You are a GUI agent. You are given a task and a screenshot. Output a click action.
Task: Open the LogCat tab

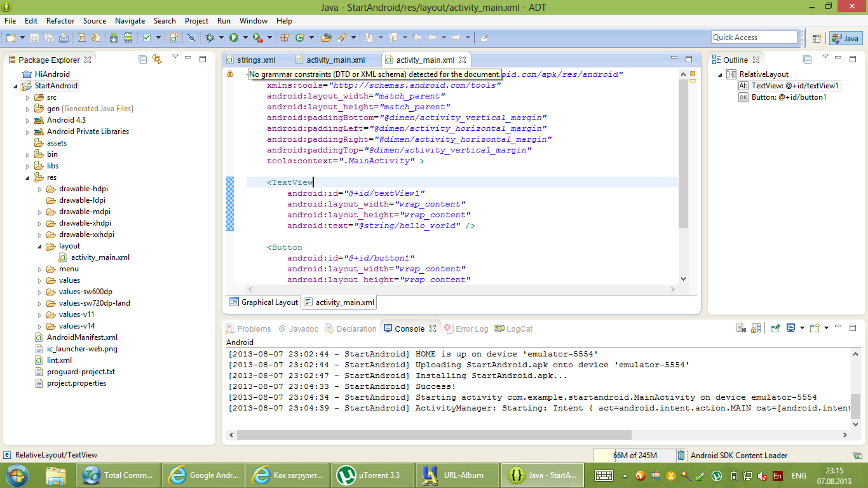(x=513, y=329)
